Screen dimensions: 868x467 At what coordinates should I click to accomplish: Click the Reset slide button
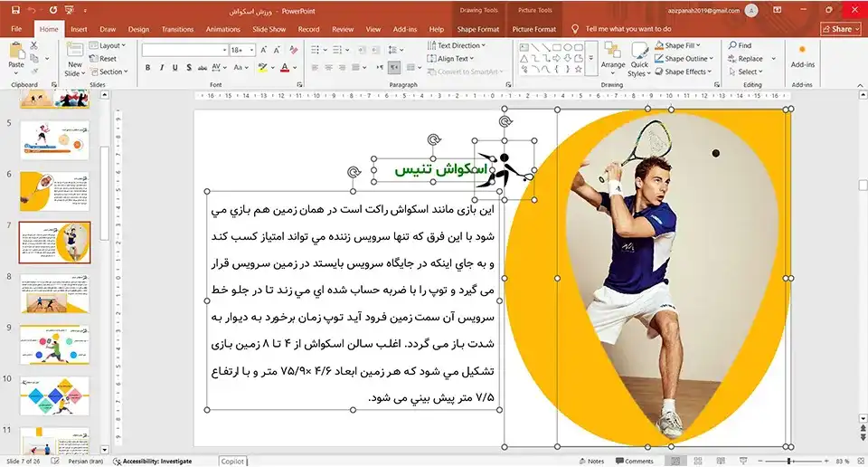(x=103, y=59)
